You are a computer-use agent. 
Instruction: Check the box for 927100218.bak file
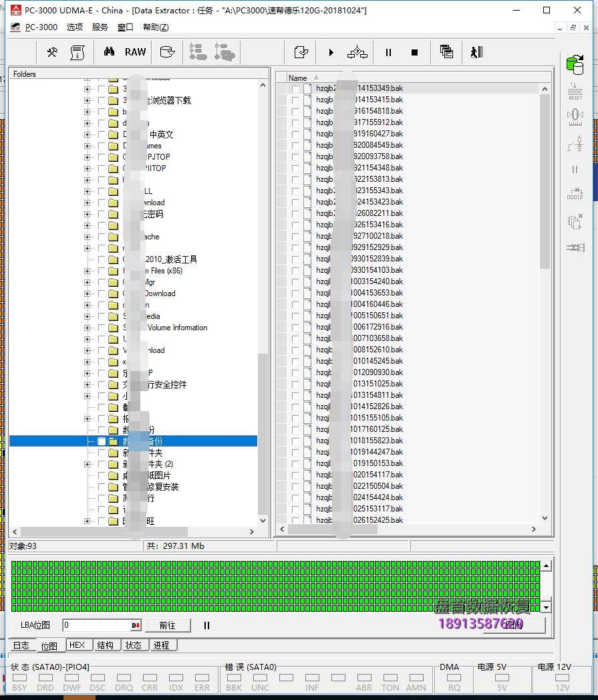295,236
